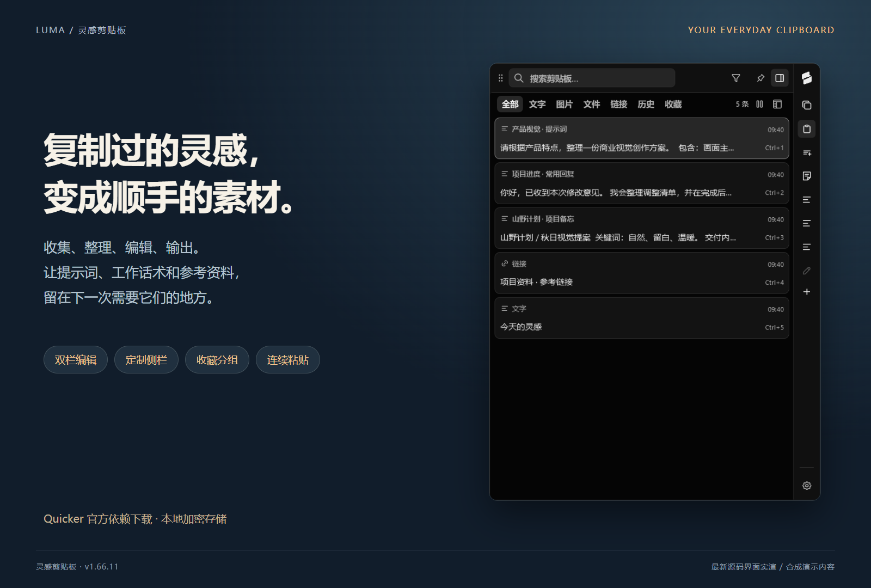Click the Ctrl+1 shortcut label
871x588 pixels.
[x=774, y=148]
